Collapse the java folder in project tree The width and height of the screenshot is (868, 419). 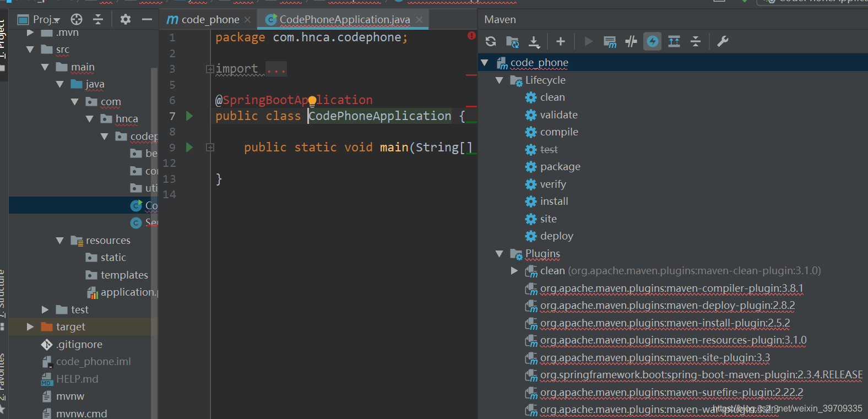pos(59,84)
